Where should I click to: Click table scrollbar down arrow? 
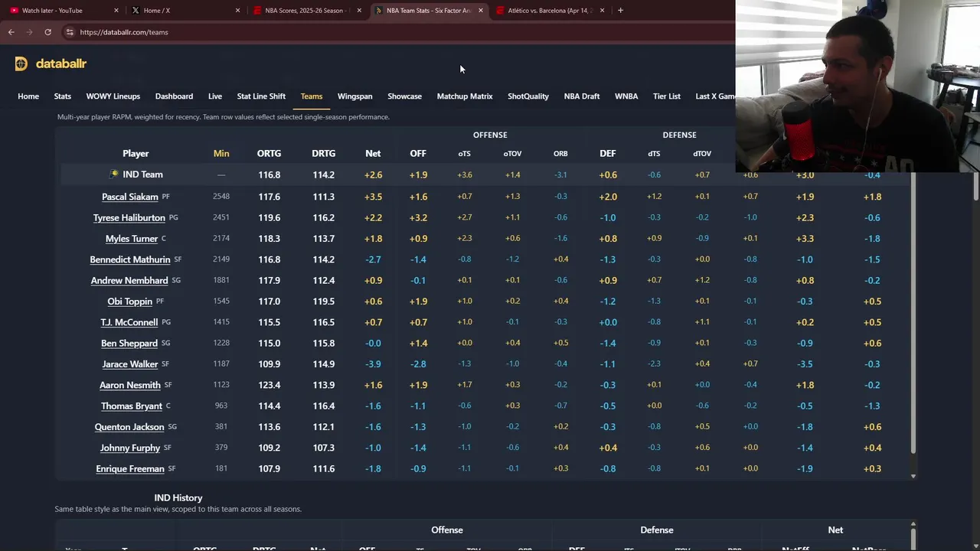913,477
